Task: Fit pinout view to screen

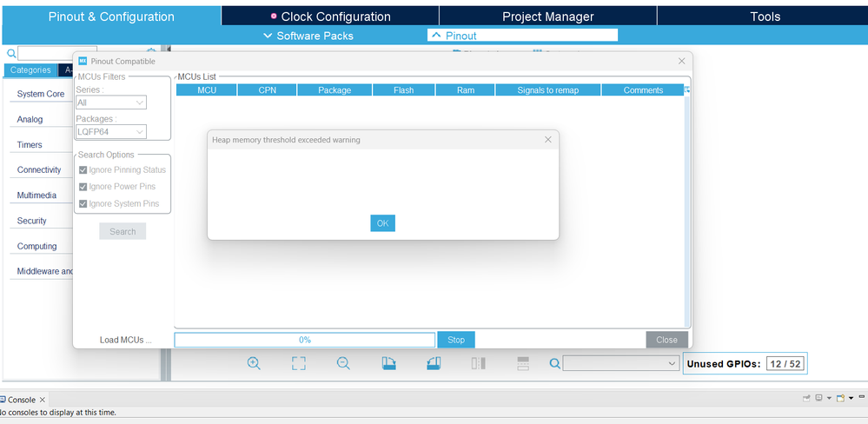Action: click(298, 363)
